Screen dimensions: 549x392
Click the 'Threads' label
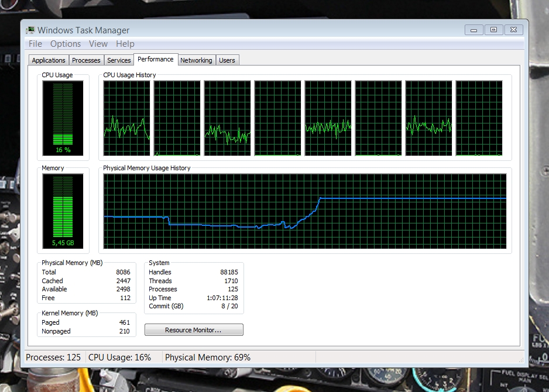[x=160, y=281]
